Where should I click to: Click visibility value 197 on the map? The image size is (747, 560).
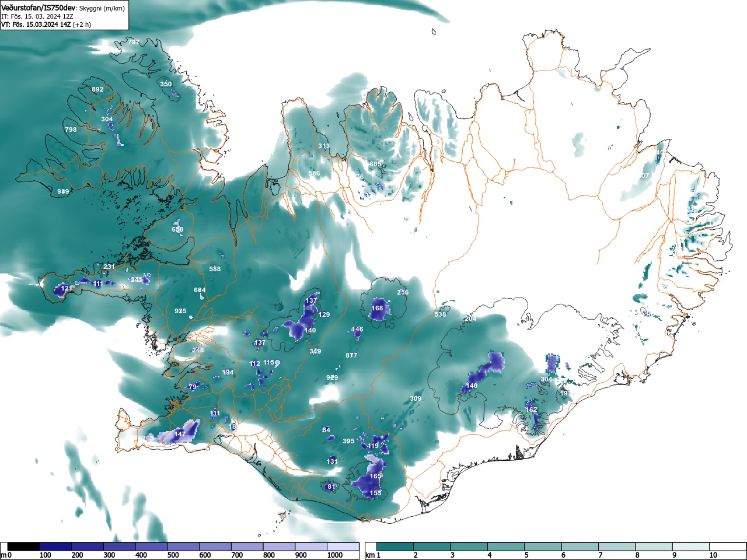(x=565, y=393)
